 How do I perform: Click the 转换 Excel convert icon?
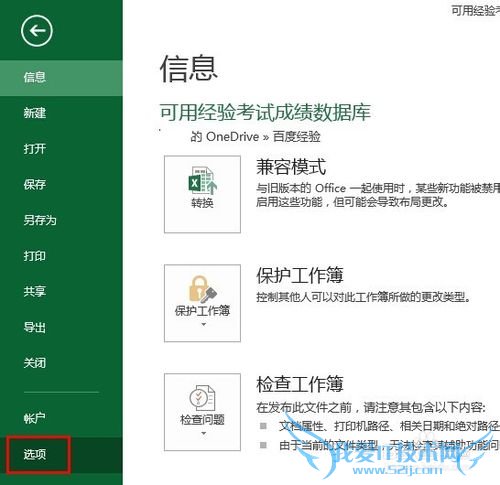click(x=203, y=181)
